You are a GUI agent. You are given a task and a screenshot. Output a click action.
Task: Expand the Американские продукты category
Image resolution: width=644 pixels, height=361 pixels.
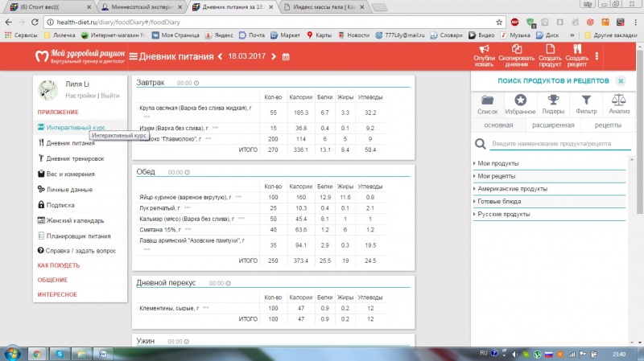[513, 189]
